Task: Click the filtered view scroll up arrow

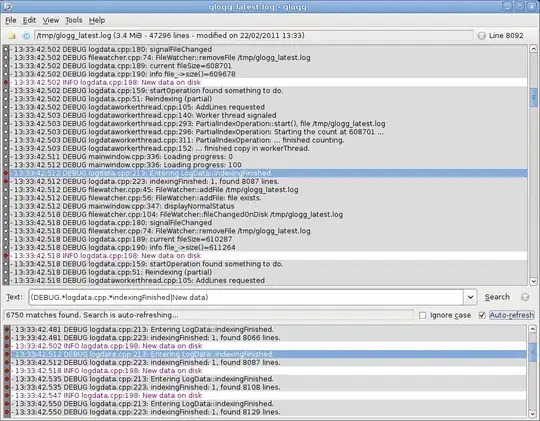Action: (x=532, y=329)
